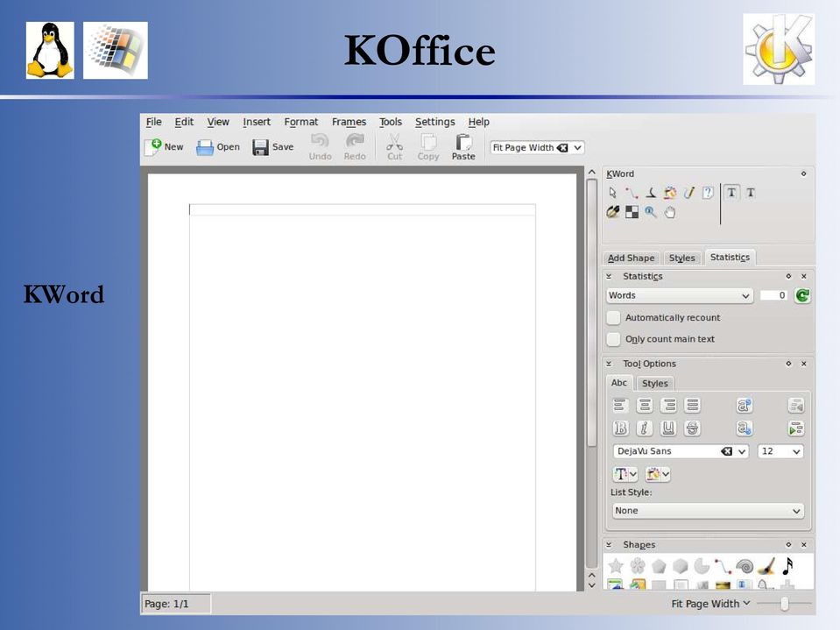Open the Words statistics dropdown
840x630 pixels.
point(680,295)
